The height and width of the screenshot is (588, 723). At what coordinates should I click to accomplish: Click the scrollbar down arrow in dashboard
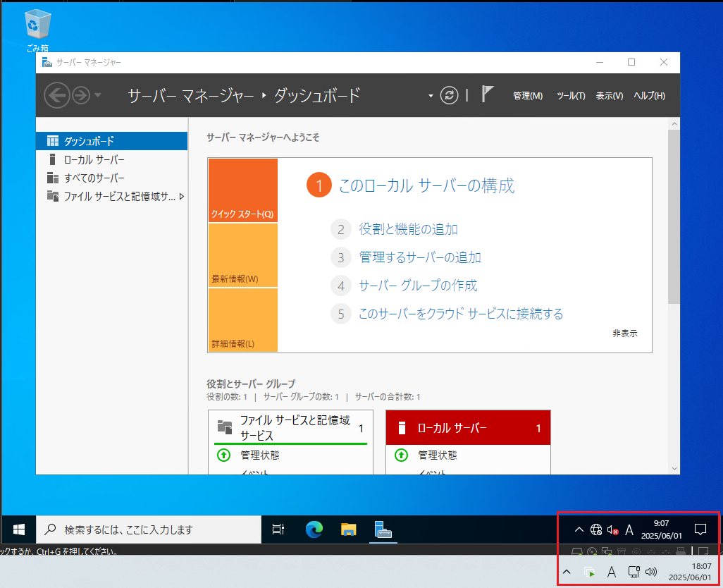674,469
